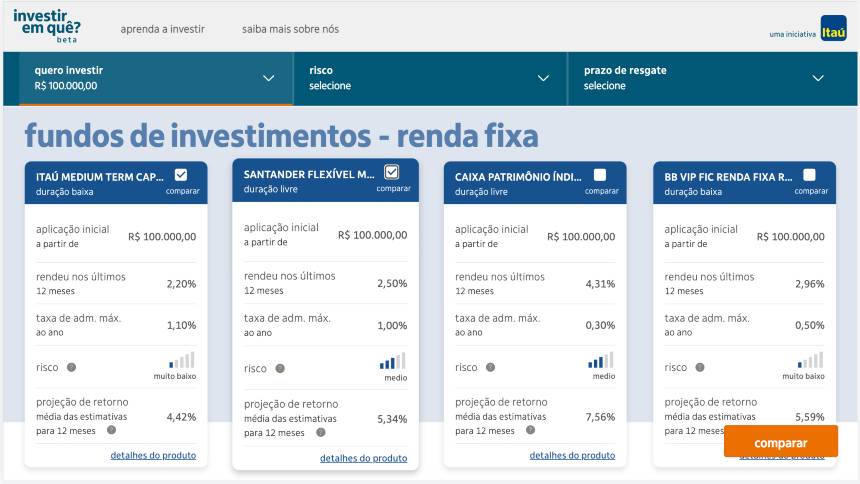860x484 pixels.
Task: Click the 2,20% twelve-month return value
Action: click(x=181, y=284)
